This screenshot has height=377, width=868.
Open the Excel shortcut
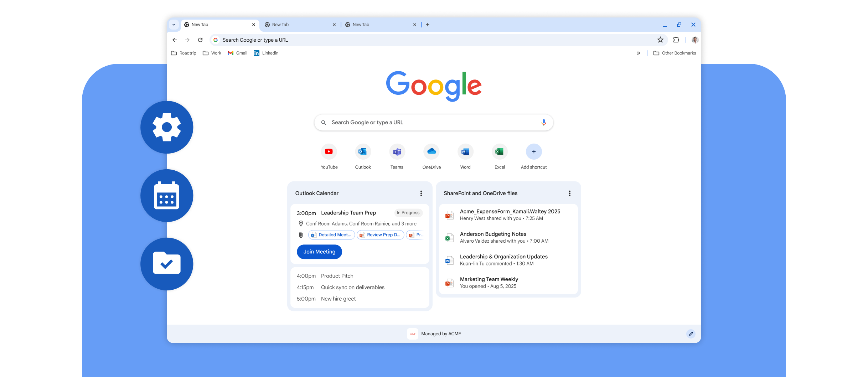click(500, 151)
